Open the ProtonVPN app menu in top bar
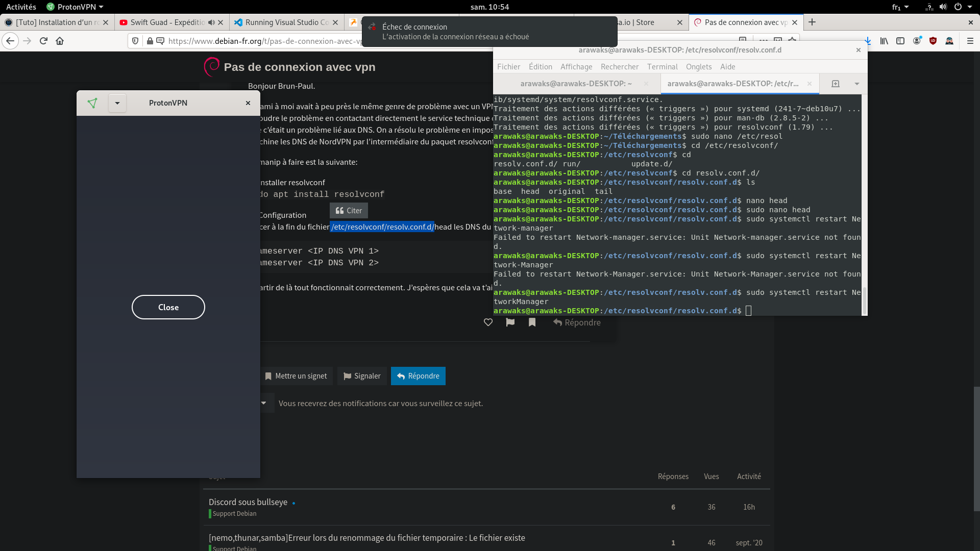 [x=75, y=7]
